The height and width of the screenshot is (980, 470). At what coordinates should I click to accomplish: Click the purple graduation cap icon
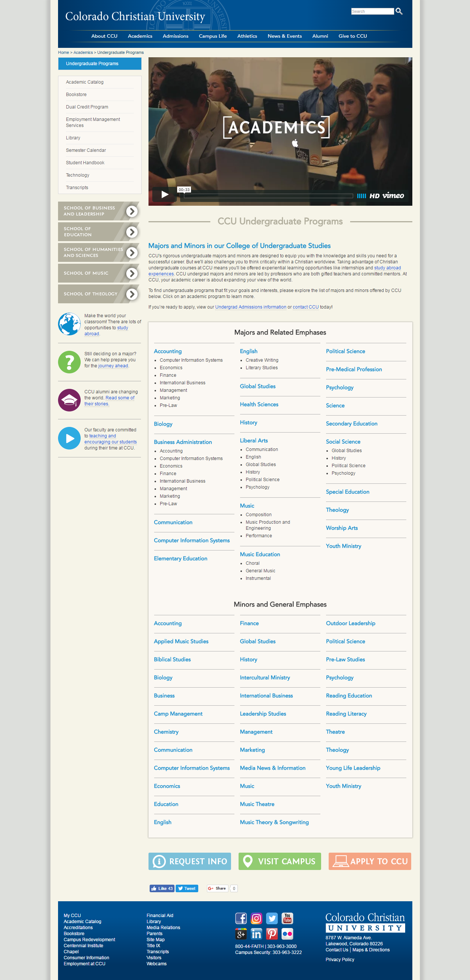[x=69, y=400]
